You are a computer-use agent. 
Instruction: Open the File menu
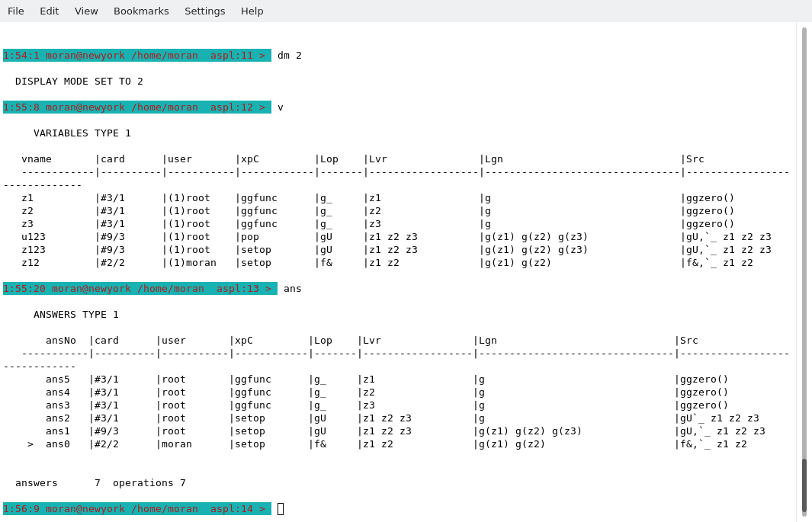tap(16, 11)
